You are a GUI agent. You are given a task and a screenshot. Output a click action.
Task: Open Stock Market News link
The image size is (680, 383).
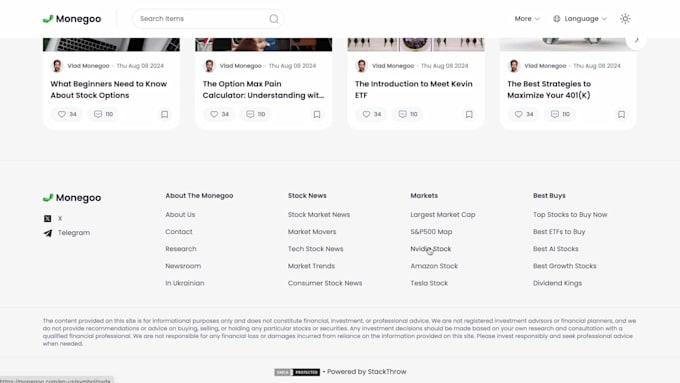coord(319,215)
